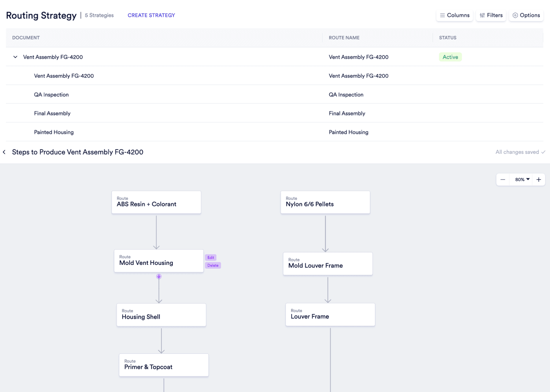Click Delete next to Mold Vent Housing

pos(213,265)
